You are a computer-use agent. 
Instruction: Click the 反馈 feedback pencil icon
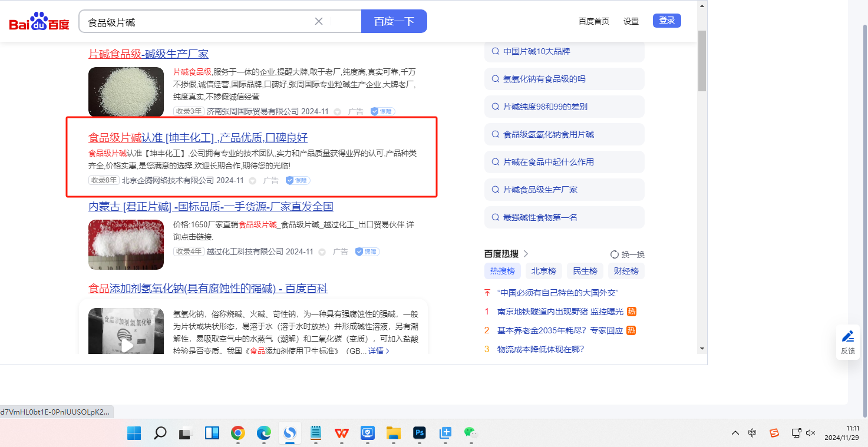click(848, 337)
